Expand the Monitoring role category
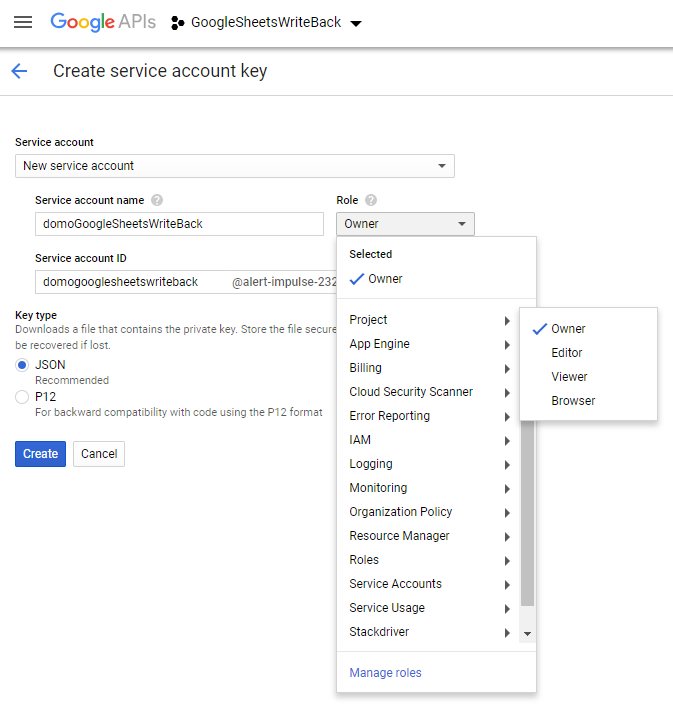Image resolution: width=673 pixels, height=719 pixels. pos(430,488)
